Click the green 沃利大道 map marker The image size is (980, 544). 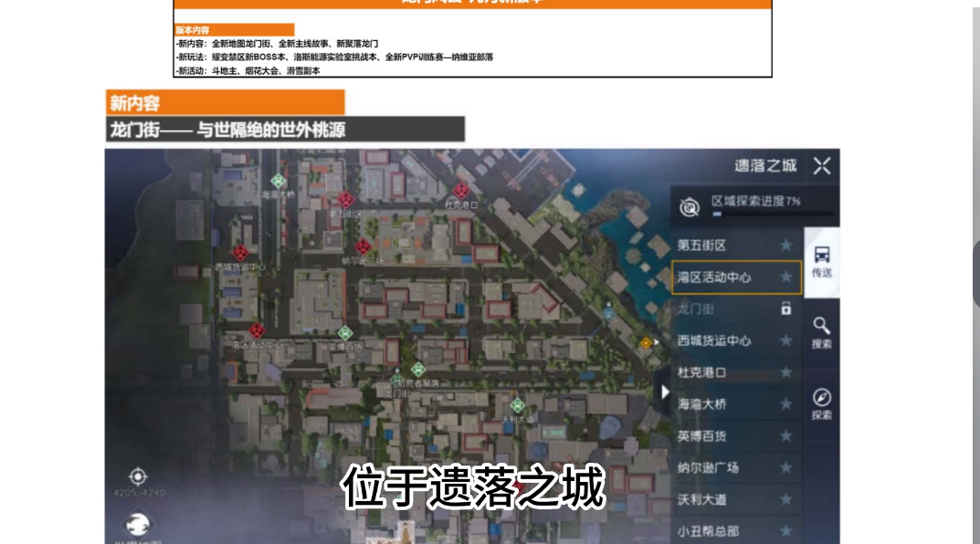tap(517, 405)
